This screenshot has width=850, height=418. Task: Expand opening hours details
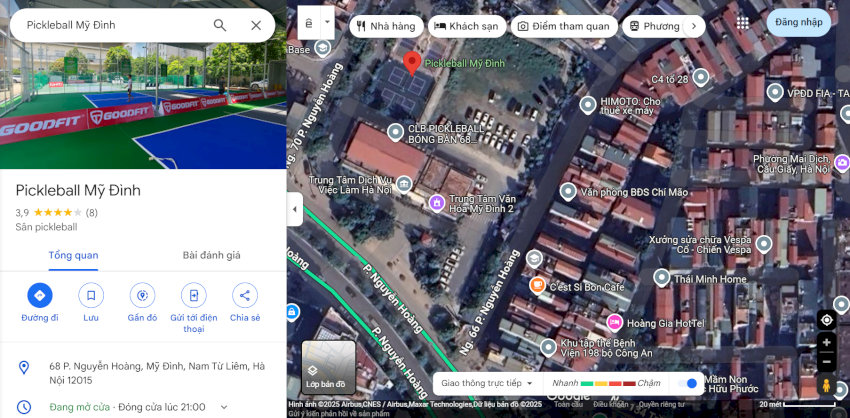click(x=223, y=407)
